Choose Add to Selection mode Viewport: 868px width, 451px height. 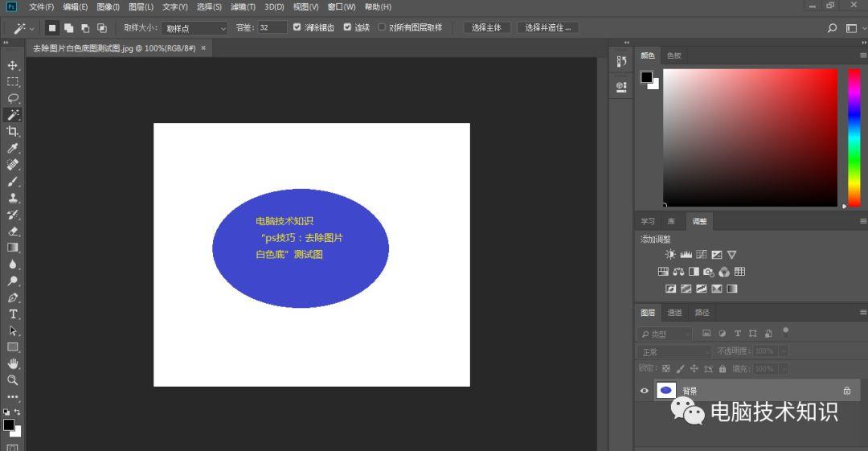click(x=68, y=27)
